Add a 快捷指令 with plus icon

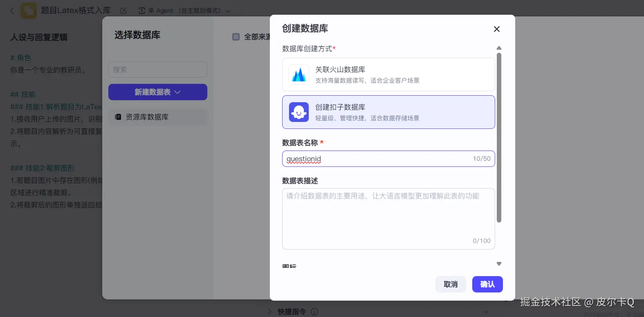(x=486, y=312)
